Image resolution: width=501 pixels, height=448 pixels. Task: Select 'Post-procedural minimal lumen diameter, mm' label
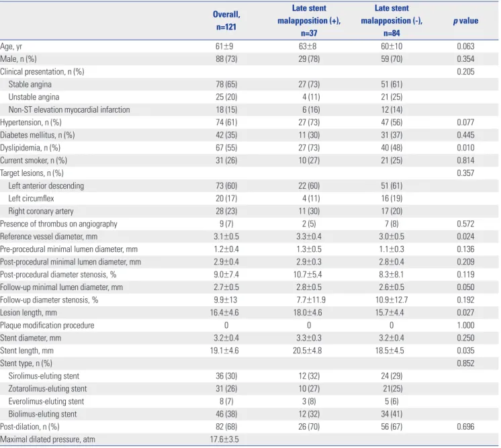[x=71, y=262]
